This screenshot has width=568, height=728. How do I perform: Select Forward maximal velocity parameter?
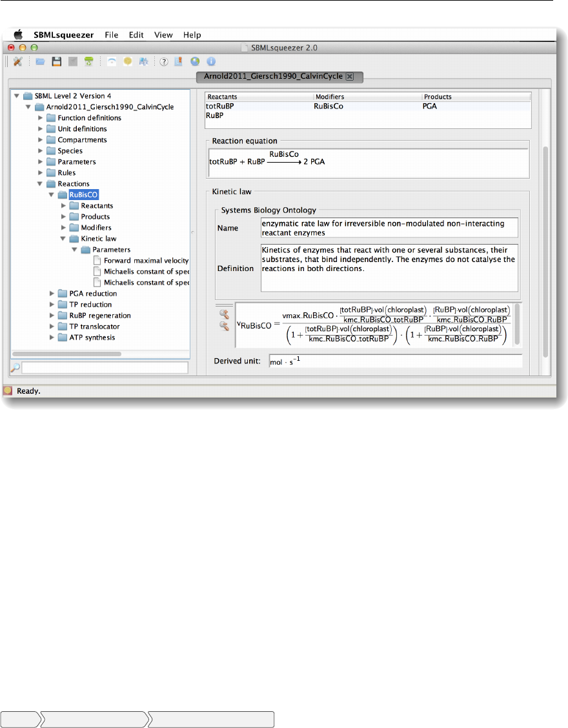pyautogui.click(x=146, y=261)
